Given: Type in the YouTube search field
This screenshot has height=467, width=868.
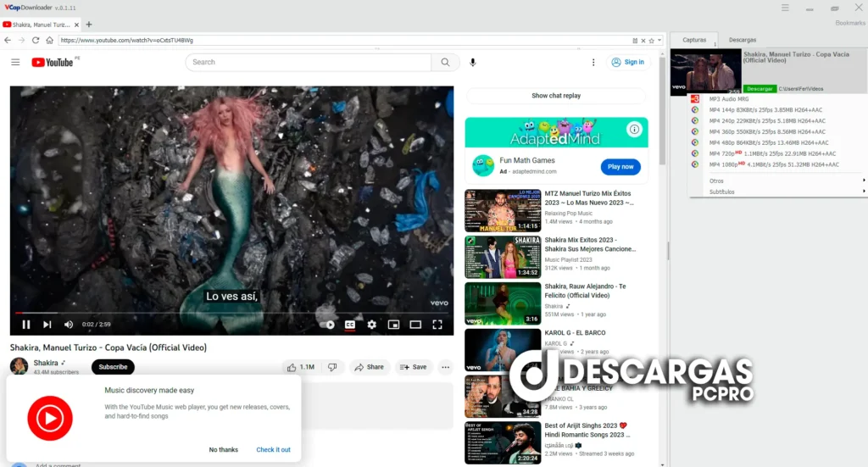Looking at the screenshot, I should tap(309, 62).
